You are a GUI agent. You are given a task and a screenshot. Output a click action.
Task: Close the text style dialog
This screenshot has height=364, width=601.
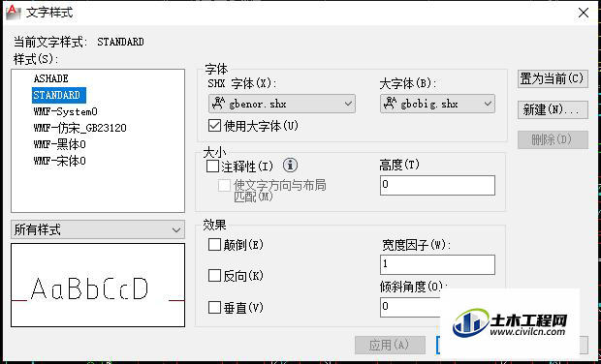tap(584, 13)
